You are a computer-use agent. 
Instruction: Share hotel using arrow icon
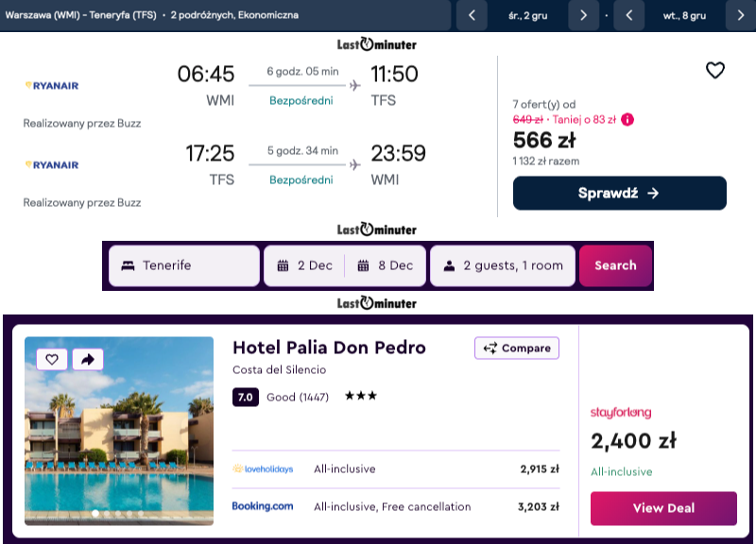tap(88, 359)
